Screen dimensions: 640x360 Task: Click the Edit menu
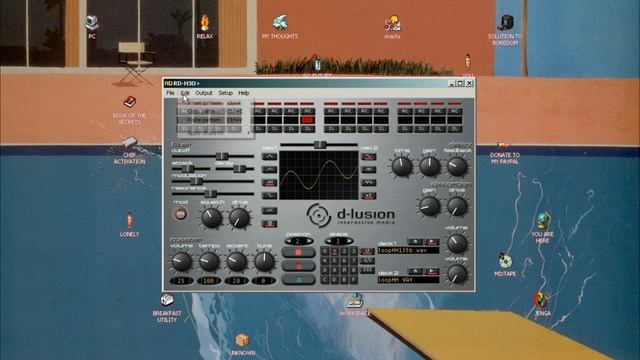click(185, 93)
